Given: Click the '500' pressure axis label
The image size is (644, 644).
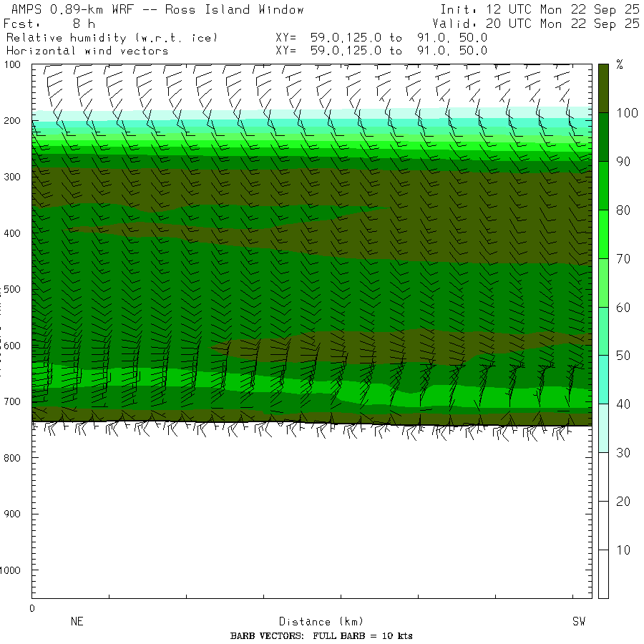Looking at the screenshot, I should coord(12,289).
